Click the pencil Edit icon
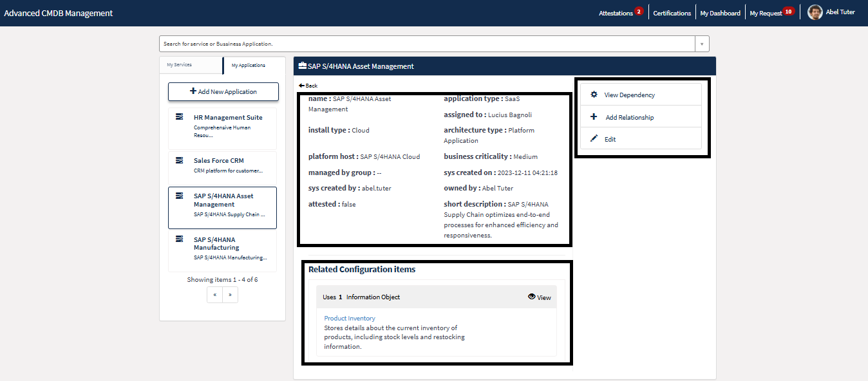This screenshot has height=381, width=868. [x=594, y=138]
